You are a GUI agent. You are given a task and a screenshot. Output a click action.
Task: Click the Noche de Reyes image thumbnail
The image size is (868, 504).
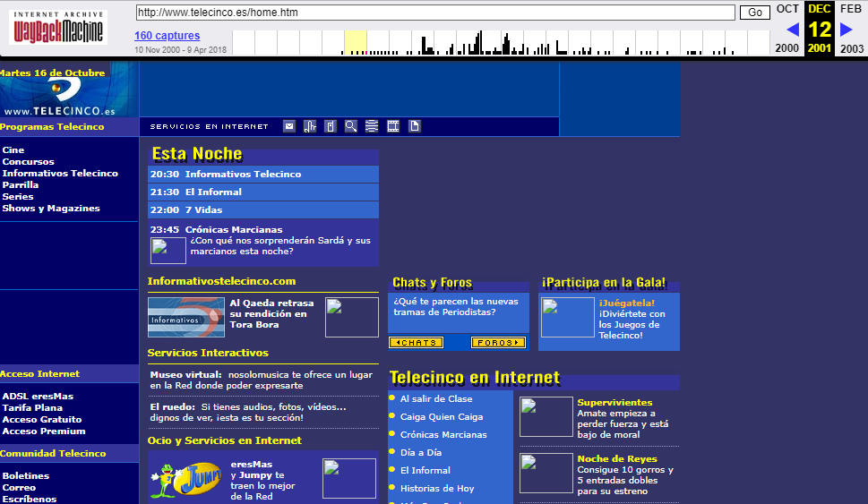click(x=546, y=473)
